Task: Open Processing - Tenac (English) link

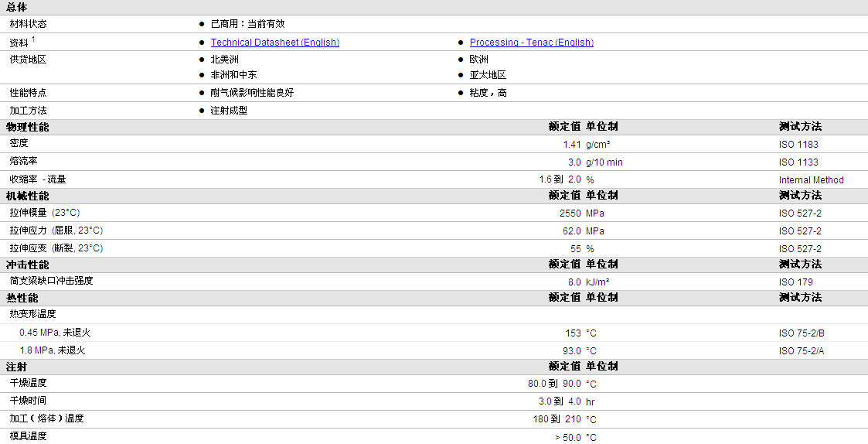Action: pos(532,42)
